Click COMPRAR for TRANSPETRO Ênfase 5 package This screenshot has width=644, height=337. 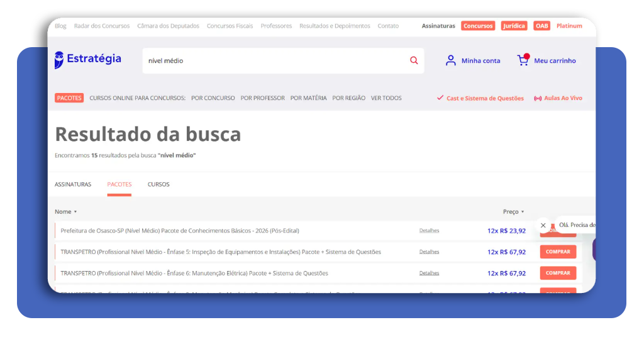[558, 251]
